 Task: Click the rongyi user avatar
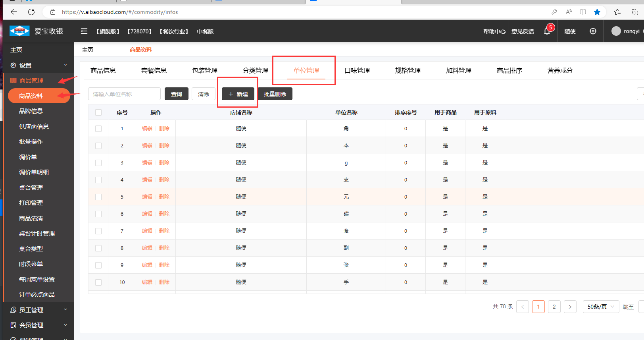[x=616, y=31]
